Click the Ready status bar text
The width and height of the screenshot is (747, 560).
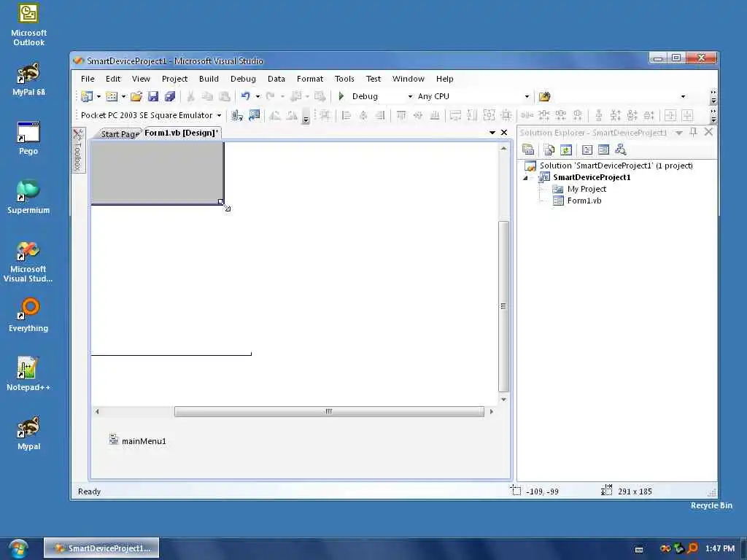(89, 491)
